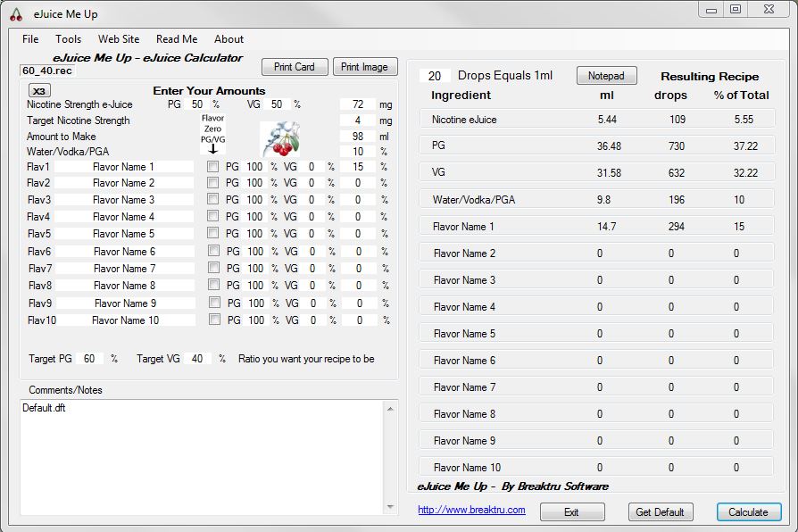Image resolution: width=798 pixels, height=532 pixels.
Task: Toggle the Flav10 zero PG/VG checkbox
Action: (215, 320)
